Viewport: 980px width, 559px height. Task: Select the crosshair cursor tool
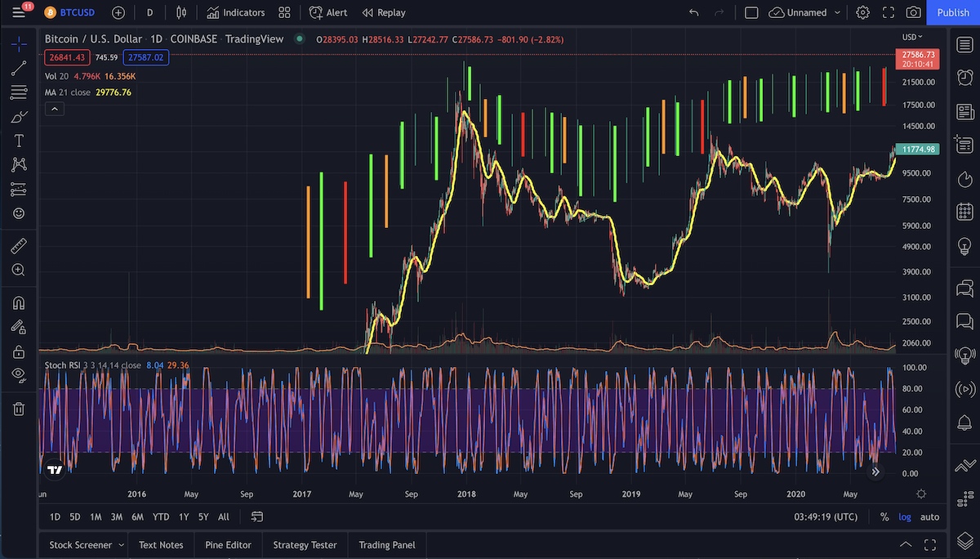tap(19, 44)
